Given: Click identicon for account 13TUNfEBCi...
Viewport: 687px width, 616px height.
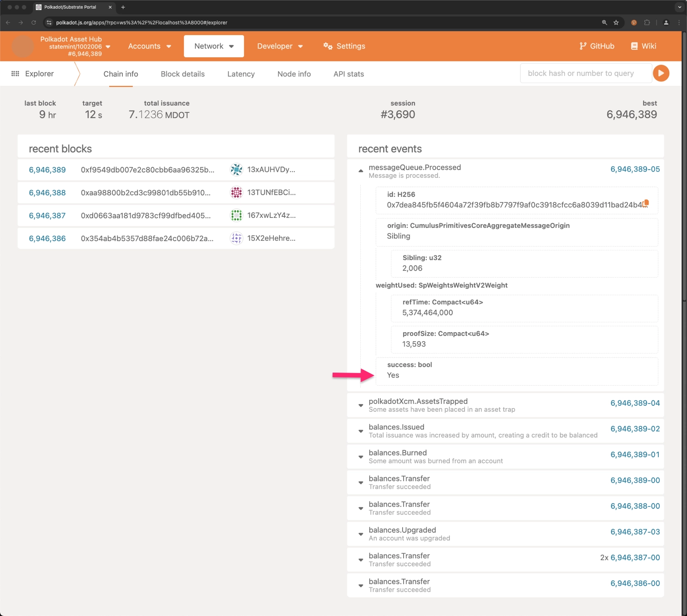Looking at the screenshot, I should click(236, 192).
